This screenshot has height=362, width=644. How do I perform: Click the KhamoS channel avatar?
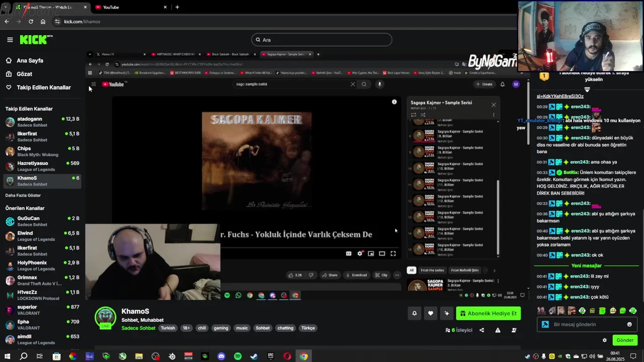(106, 318)
